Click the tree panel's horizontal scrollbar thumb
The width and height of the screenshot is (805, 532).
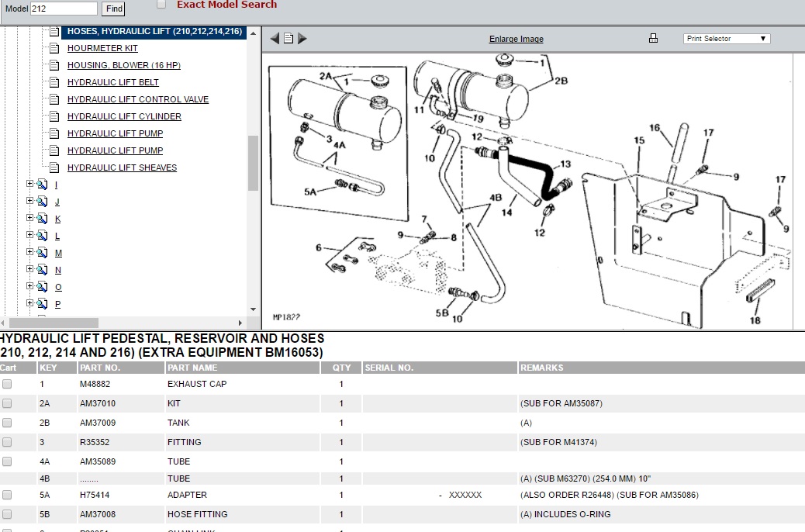point(54,323)
